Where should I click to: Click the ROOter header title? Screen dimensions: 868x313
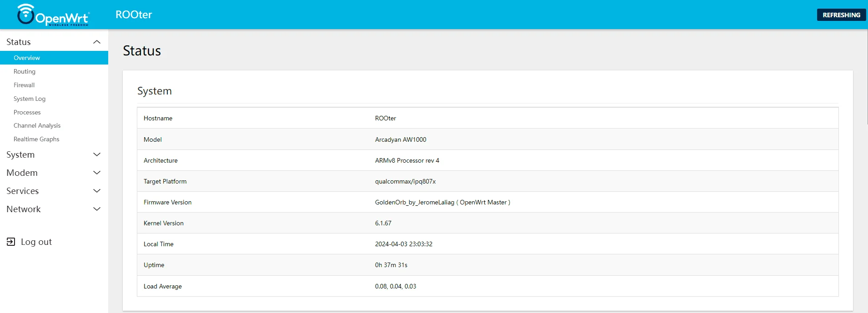pos(134,15)
